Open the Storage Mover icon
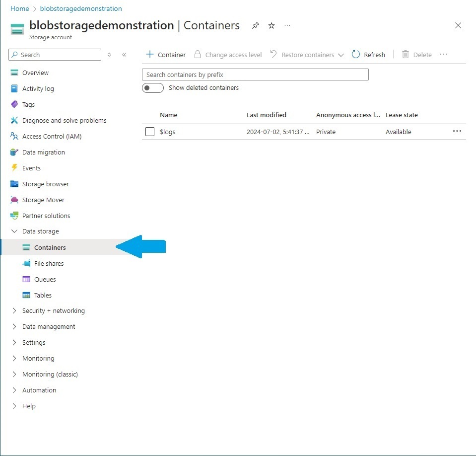The height and width of the screenshot is (456, 476). pos(14,200)
